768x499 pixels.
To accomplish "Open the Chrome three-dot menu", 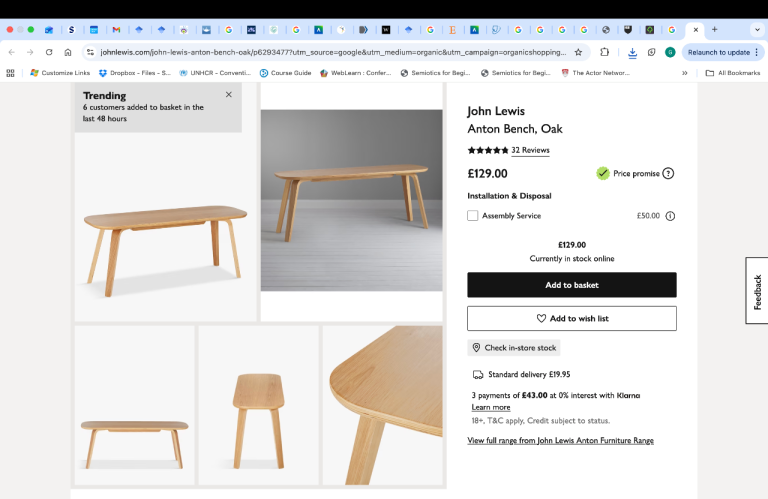I will [757, 52].
